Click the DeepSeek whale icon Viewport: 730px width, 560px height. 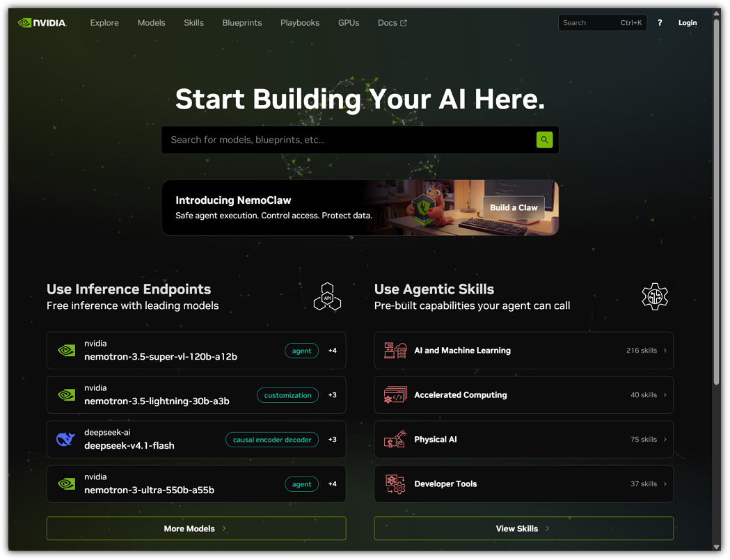pyautogui.click(x=65, y=440)
